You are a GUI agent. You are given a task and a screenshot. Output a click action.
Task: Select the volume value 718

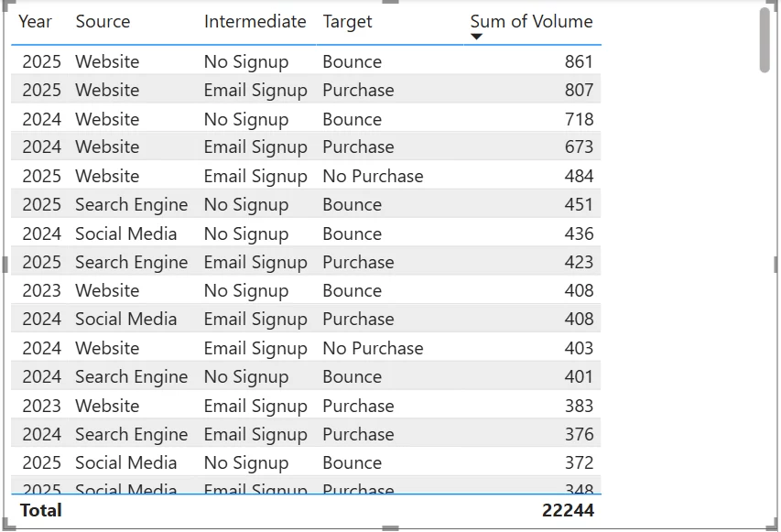point(579,120)
